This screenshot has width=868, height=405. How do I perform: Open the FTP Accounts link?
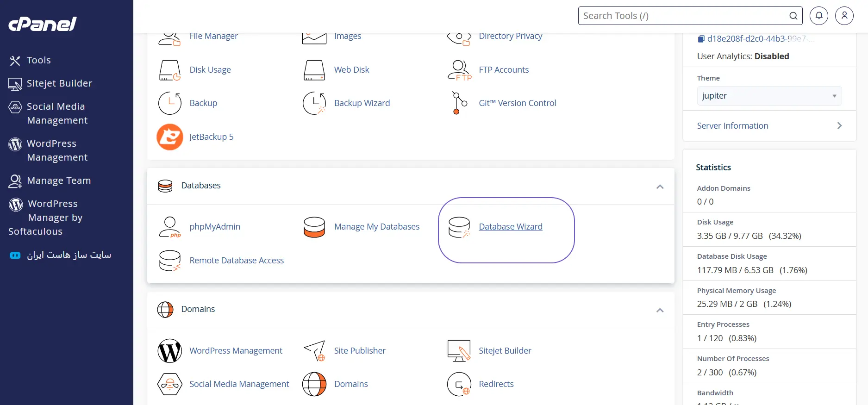coord(504,70)
